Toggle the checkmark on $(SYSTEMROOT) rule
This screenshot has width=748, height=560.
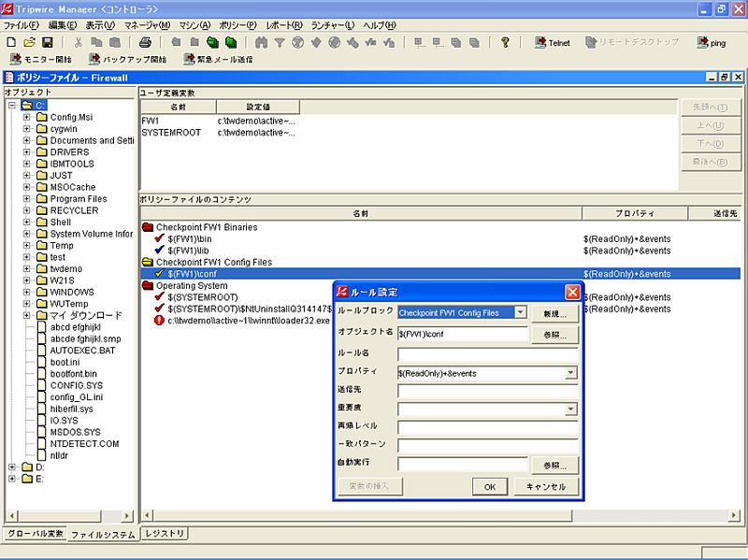(160, 297)
